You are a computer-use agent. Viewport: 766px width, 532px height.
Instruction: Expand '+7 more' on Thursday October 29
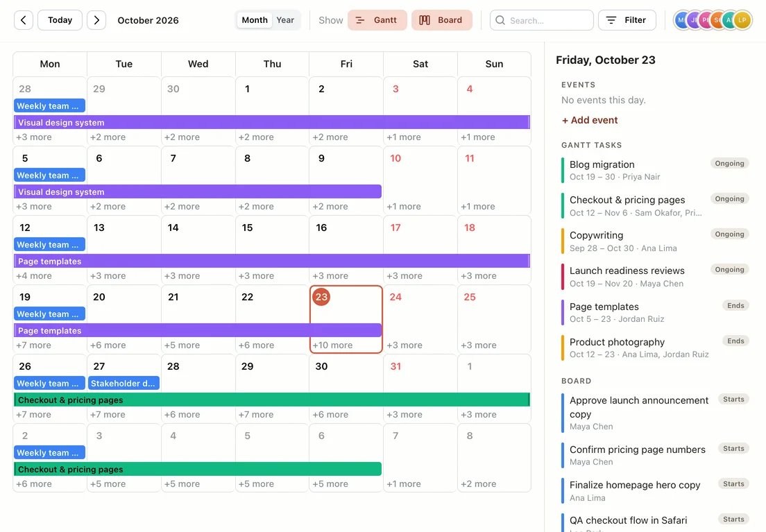(x=256, y=414)
